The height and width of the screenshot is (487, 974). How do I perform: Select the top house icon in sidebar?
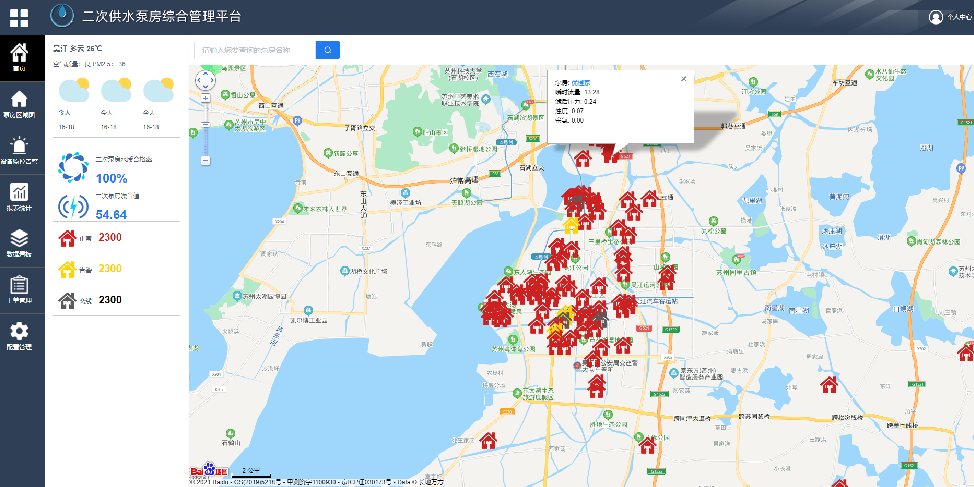(19, 56)
